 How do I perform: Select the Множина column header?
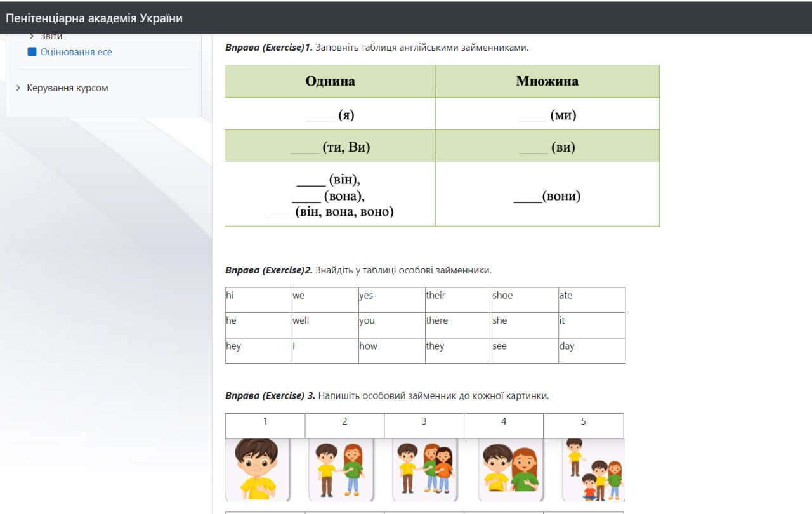[547, 81]
